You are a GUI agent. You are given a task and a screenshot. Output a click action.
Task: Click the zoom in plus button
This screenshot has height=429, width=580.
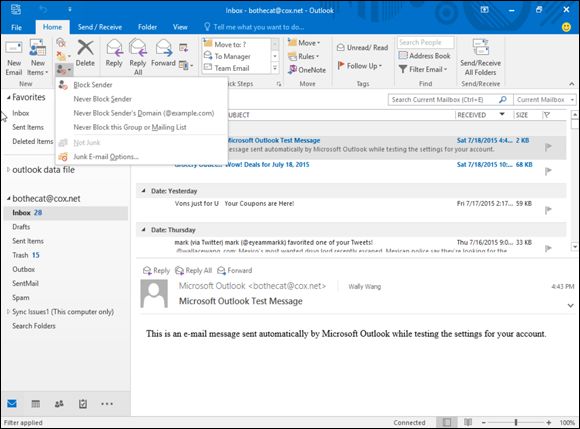tap(549, 422)
